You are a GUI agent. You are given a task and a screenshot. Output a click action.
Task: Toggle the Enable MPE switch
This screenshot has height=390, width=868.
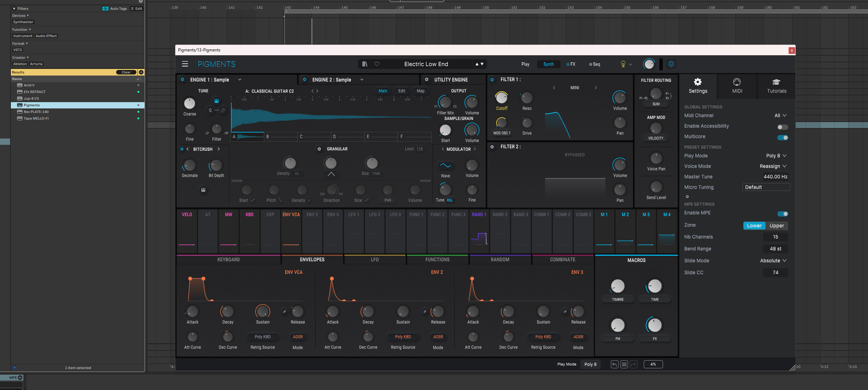(783, 214)
